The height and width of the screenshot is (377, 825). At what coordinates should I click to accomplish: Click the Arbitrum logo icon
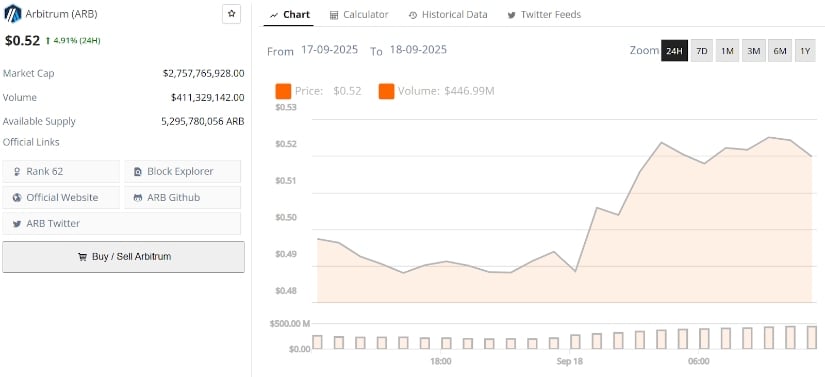tap(12, 14)
